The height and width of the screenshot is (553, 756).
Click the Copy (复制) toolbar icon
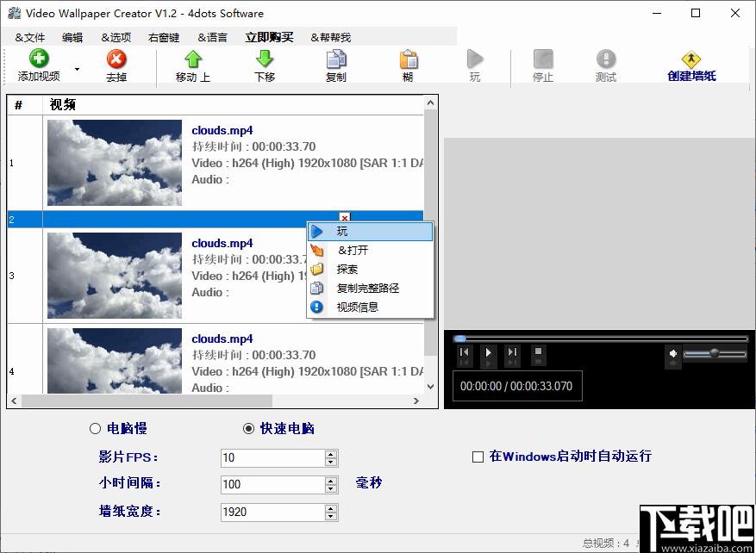click(x=336, y=59)
